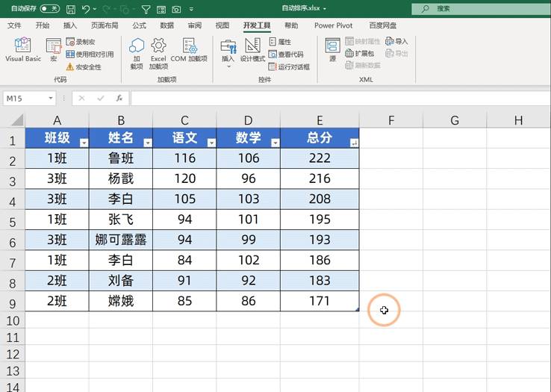Click the Undo arrow icon

click(x=86, y=9)
